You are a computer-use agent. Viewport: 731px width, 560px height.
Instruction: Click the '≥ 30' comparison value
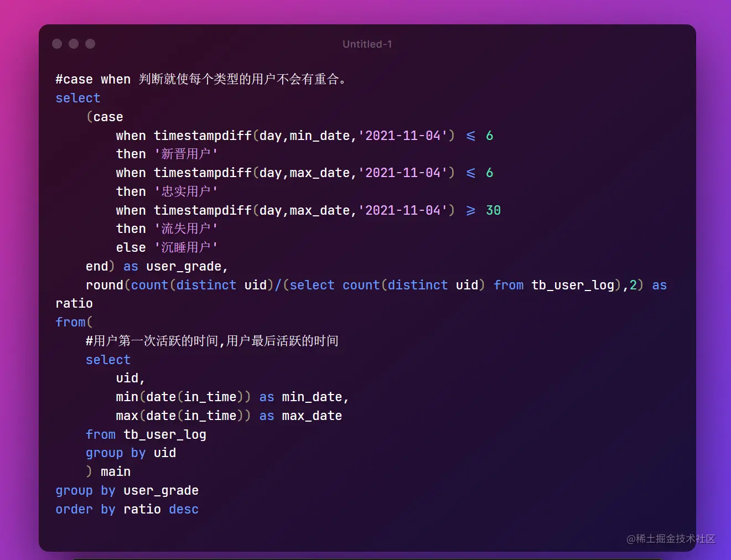click(483, 210)
